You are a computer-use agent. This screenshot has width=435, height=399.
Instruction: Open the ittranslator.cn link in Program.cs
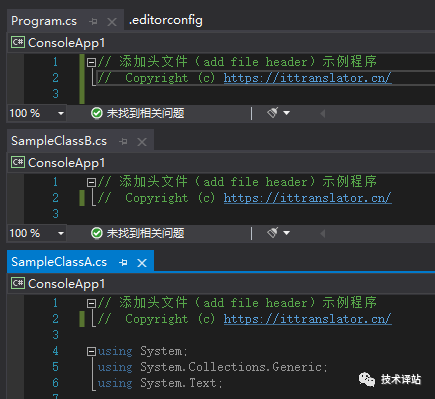click(308, 78)
